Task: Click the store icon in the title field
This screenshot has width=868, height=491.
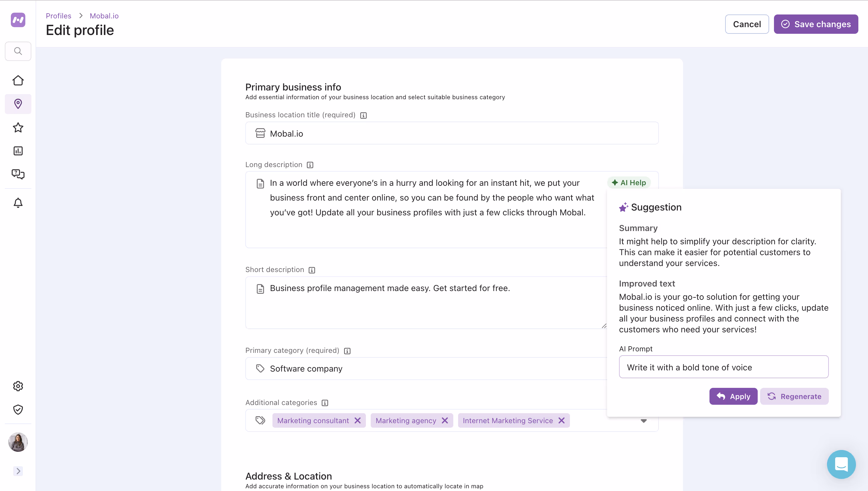Action: (x=260, y=133)
